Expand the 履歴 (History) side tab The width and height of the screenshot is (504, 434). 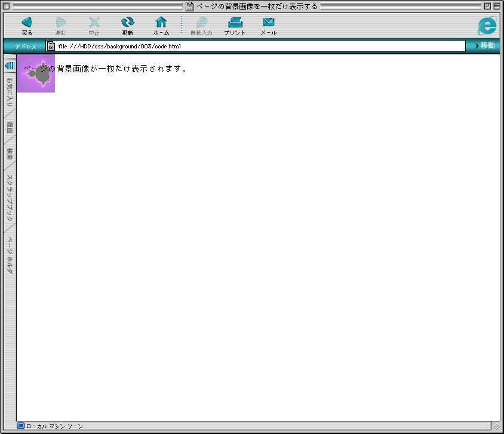click(10, 127)
